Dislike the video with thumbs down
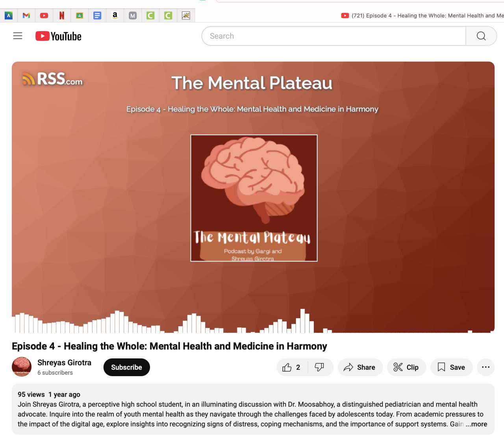The width and height of the screenshot is (504, 436). pyautogui.click(x=320, y=367)
